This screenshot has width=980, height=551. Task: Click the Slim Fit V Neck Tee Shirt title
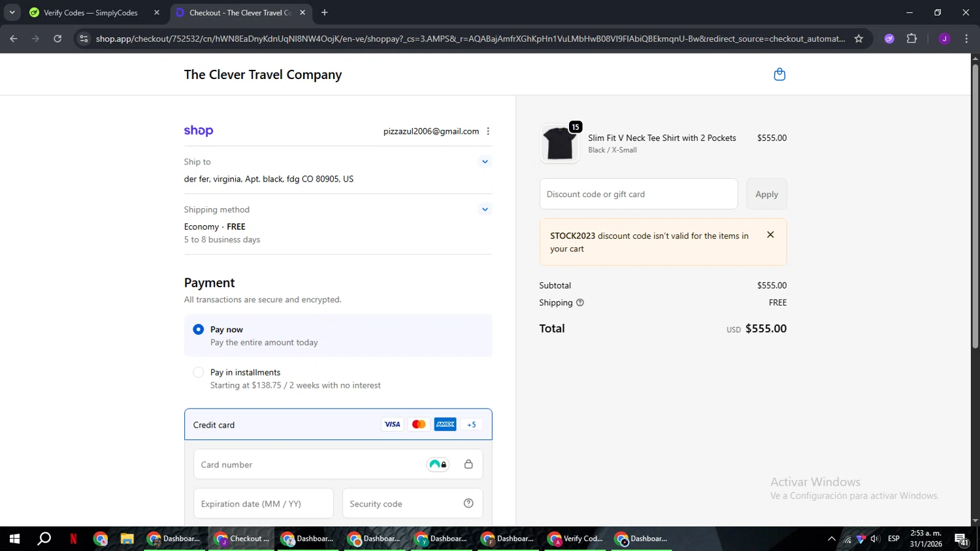662,138
